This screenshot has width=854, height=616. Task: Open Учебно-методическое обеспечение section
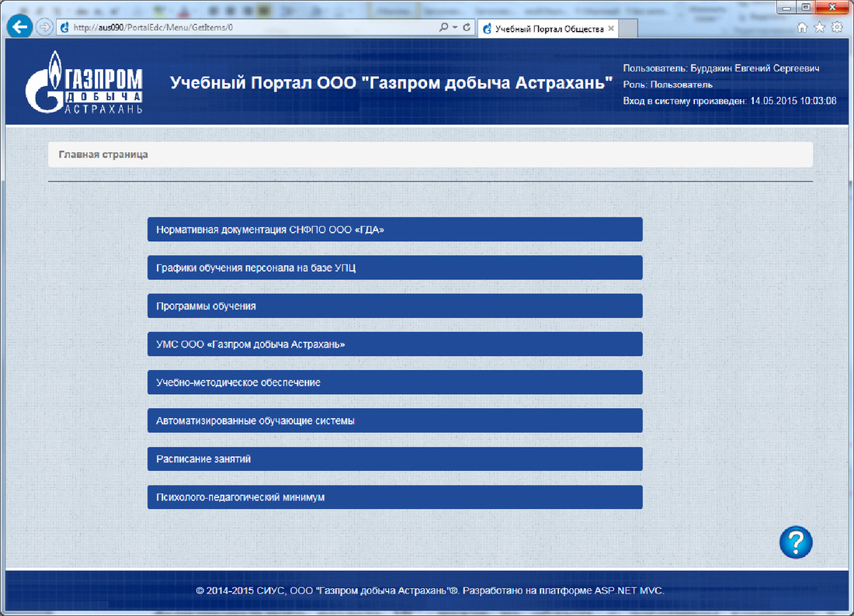[395, 382]
